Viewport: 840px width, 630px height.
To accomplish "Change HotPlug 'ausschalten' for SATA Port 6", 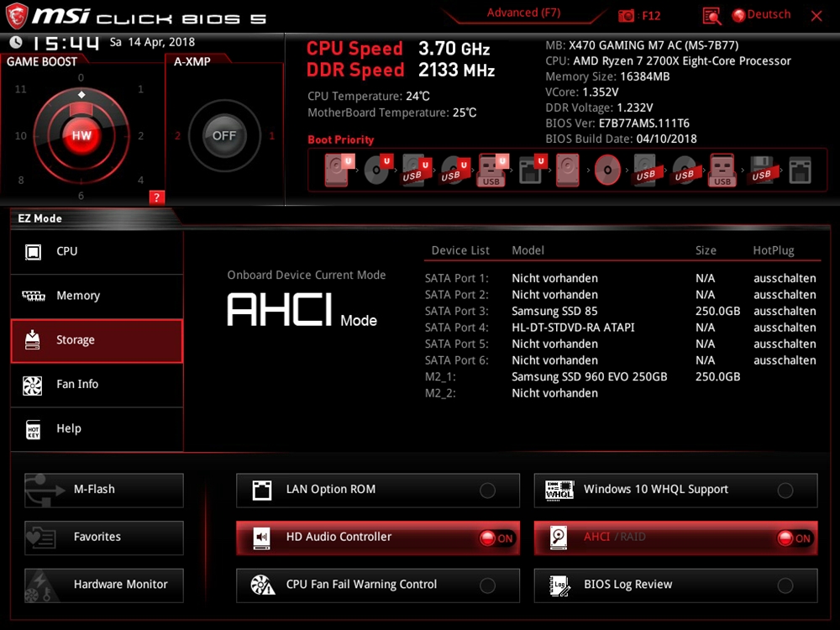I will click(x=785, y=360).
